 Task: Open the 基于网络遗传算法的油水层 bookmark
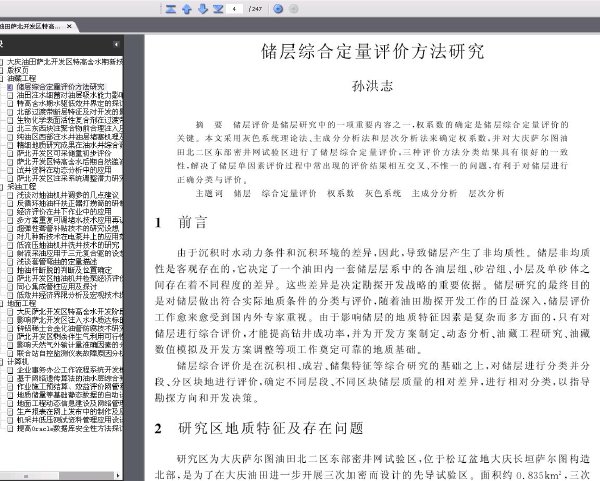tap(70, 378)
